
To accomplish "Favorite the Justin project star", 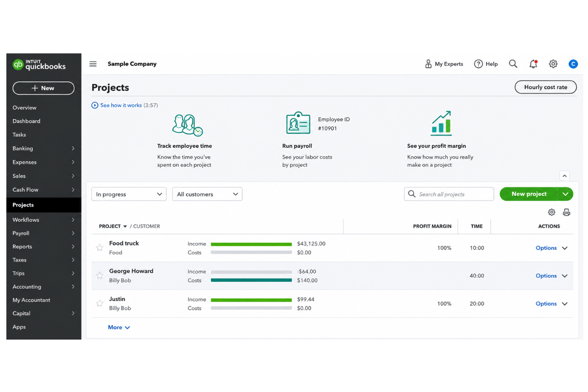I will [100, 303].
